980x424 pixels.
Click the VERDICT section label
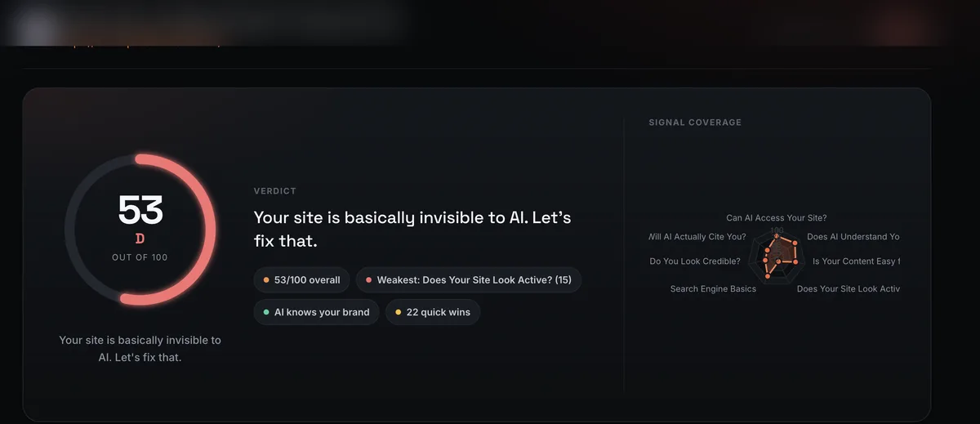[275, 191]
